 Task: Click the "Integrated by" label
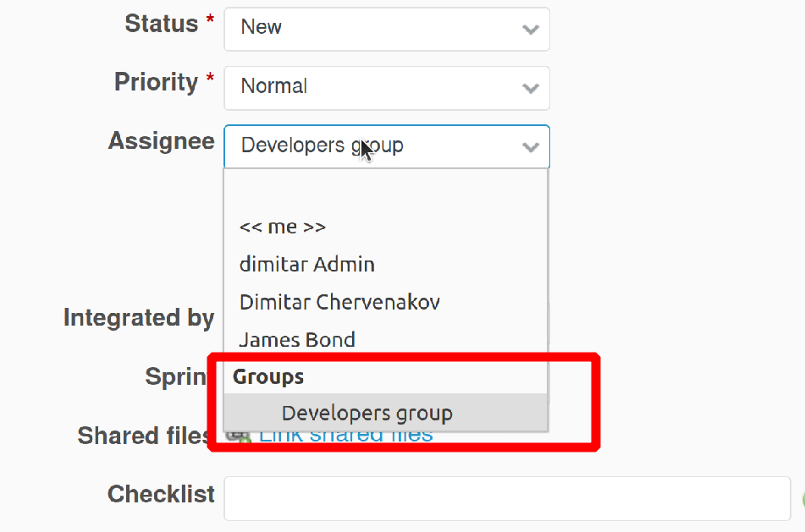coord(138,317)
